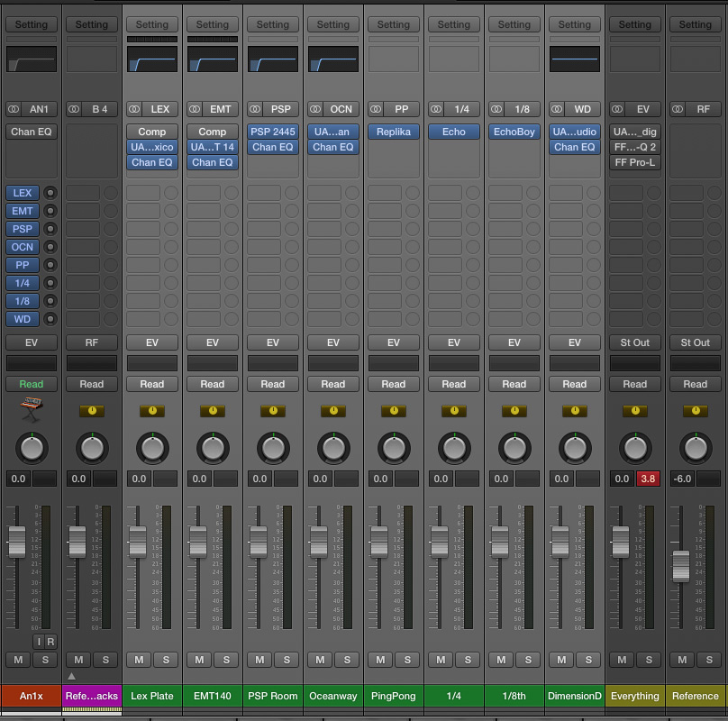Click yellow bus icon on Lex Plate strip

coord(152,411)
